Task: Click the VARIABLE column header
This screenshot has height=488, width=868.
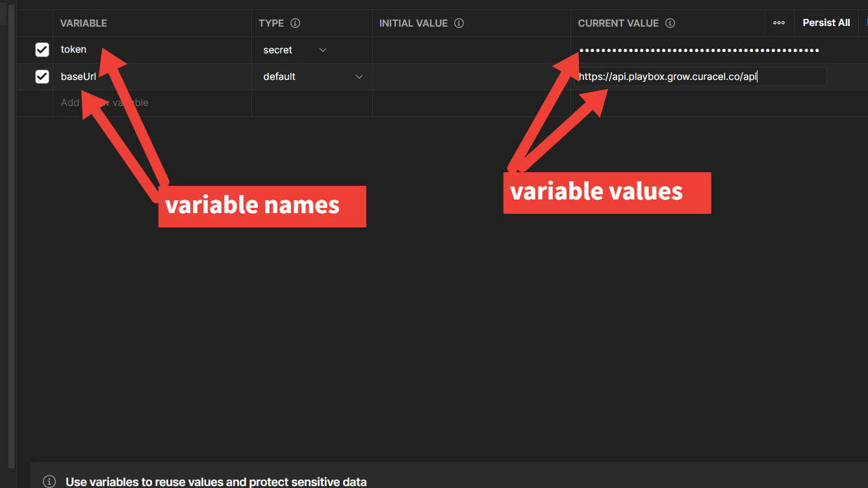Action: [84, 23]
